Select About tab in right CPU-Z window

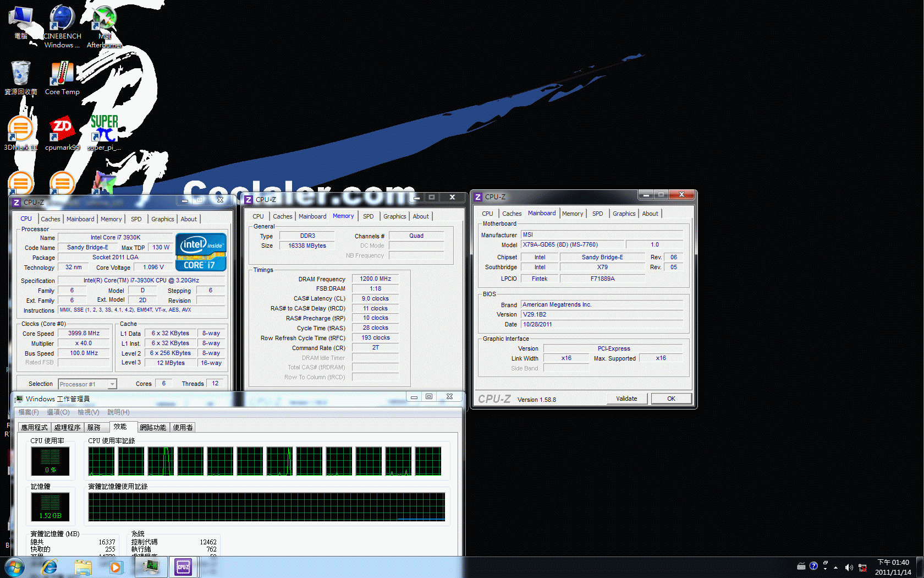pos(650,214)
